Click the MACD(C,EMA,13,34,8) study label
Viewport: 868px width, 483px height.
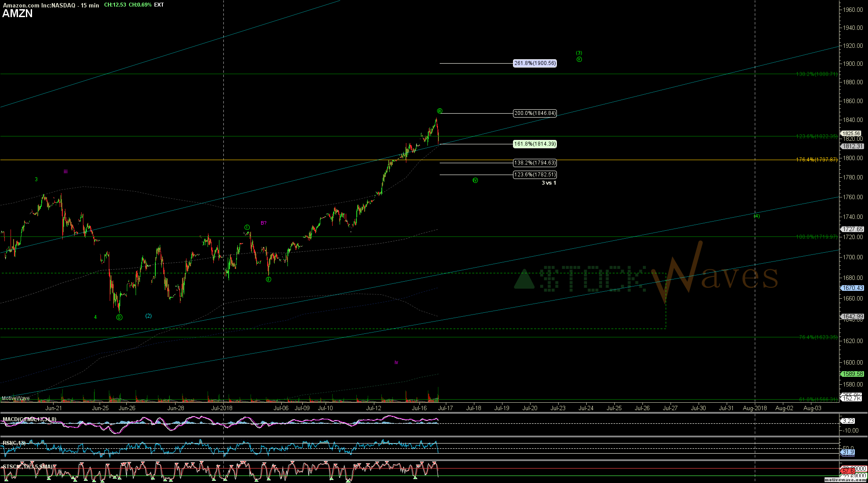coord(29,420)
